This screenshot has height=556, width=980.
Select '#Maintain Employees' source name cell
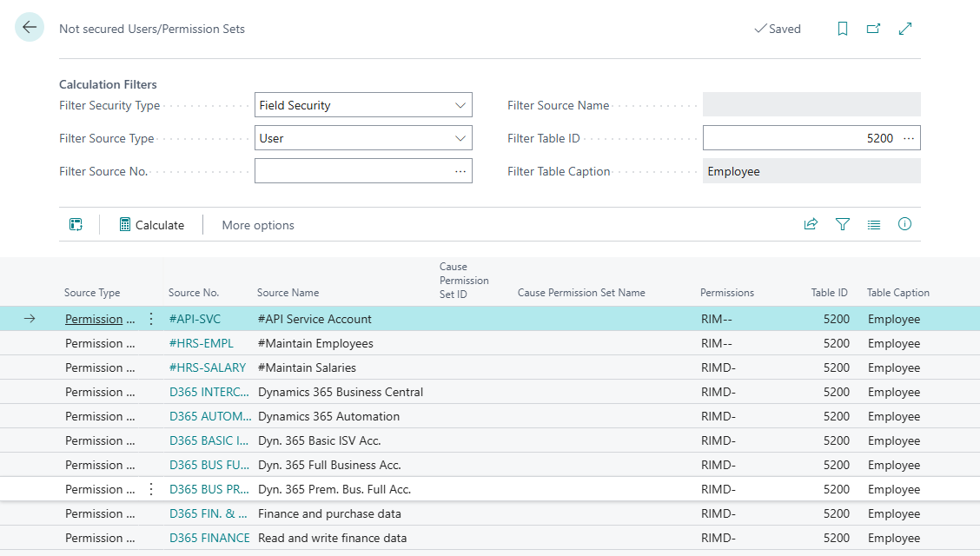click(315, 343)
